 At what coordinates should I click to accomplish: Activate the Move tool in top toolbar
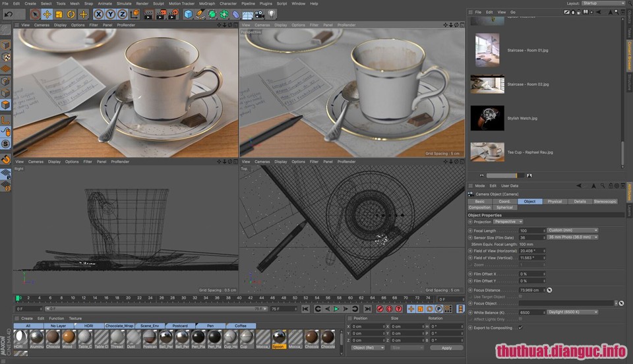click(47, 15)
